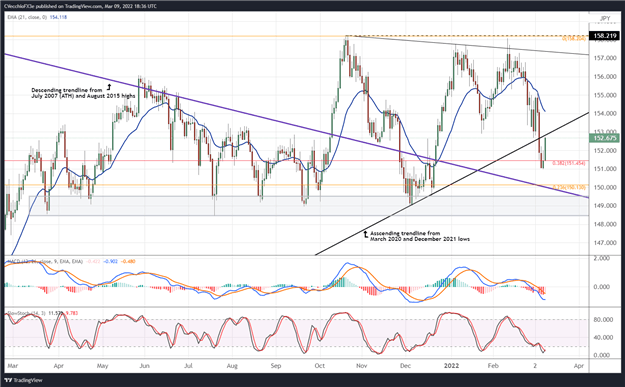Click the current price label 152.675
The image size is (625, 387).
605,138
